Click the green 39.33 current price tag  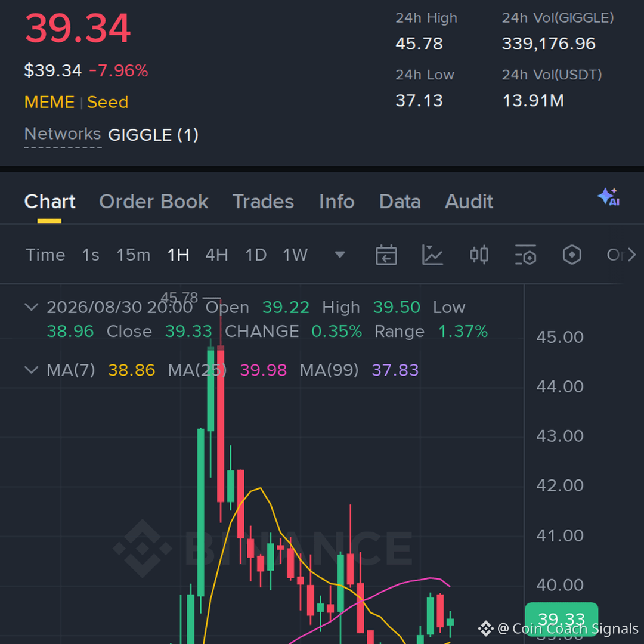(x=562, y=620)
